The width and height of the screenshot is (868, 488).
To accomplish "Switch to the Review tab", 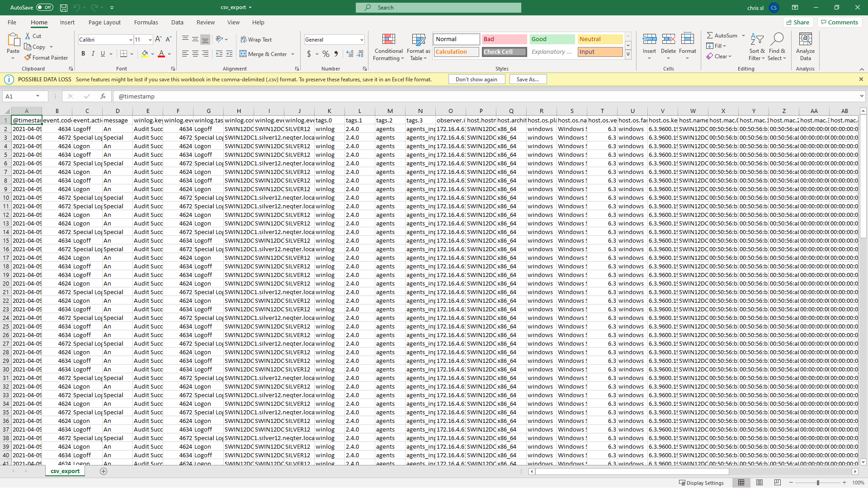I will [206, 22].
